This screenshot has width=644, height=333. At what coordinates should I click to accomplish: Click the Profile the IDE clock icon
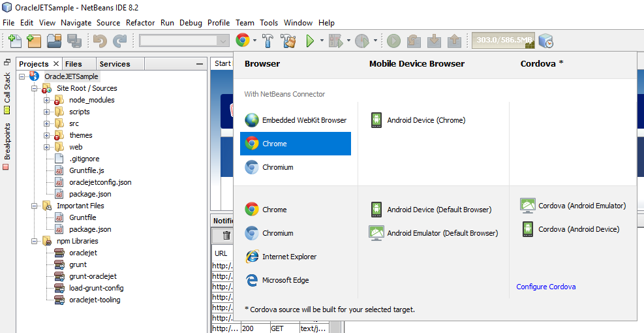[x=546, y=40]
